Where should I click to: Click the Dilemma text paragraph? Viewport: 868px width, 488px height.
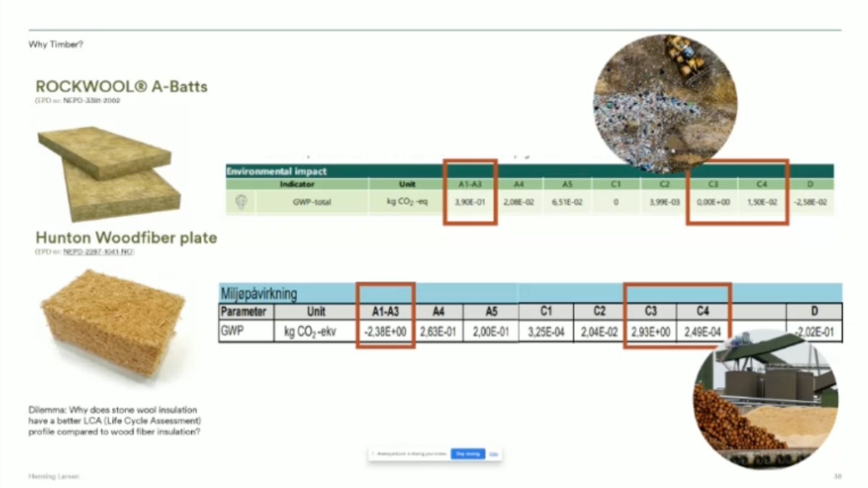tap(114, 421)
